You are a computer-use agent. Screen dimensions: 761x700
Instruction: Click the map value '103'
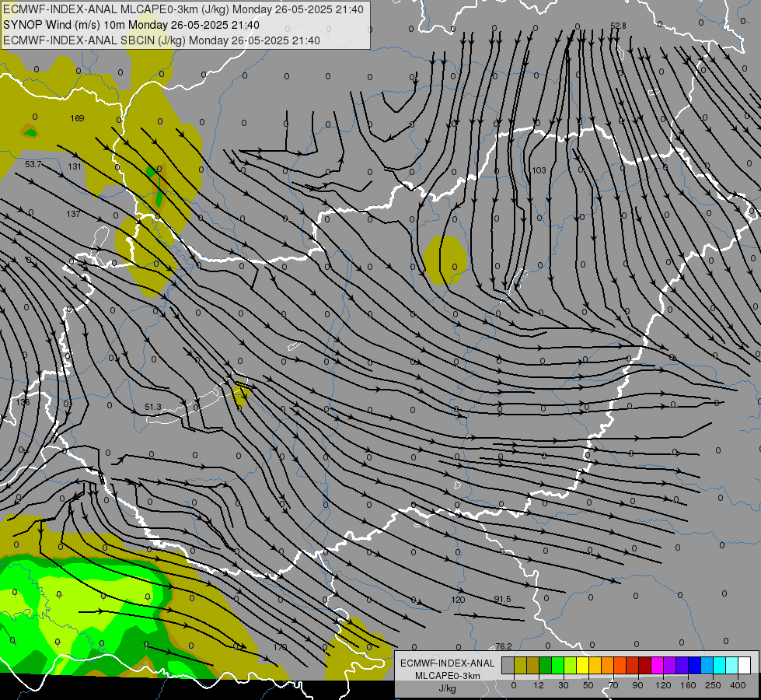pos(539,170)
